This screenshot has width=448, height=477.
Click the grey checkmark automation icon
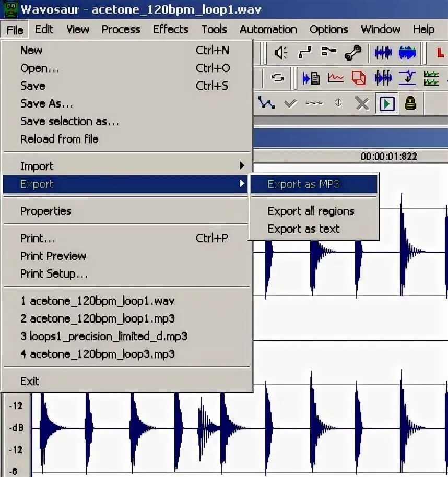click(290, 103)
